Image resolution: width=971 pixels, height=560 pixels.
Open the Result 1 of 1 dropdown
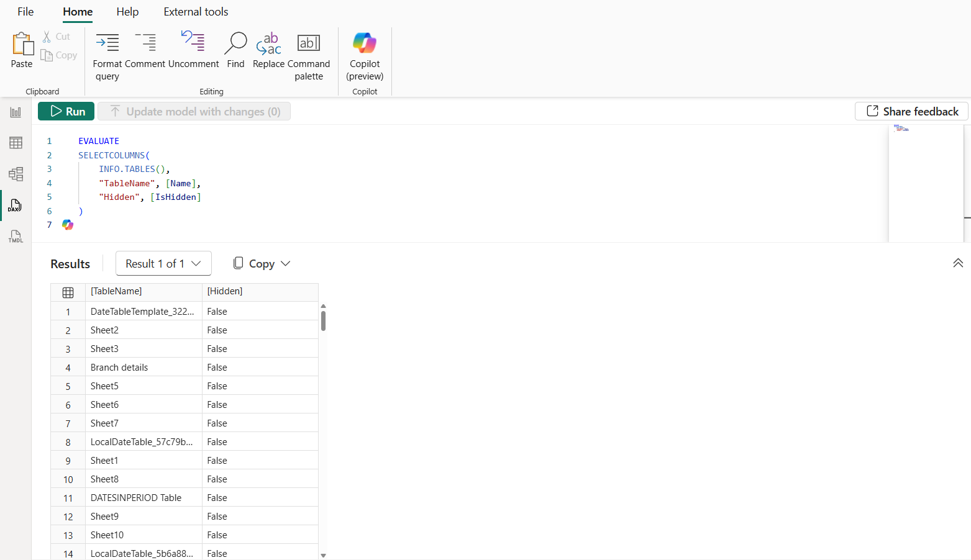163,263
